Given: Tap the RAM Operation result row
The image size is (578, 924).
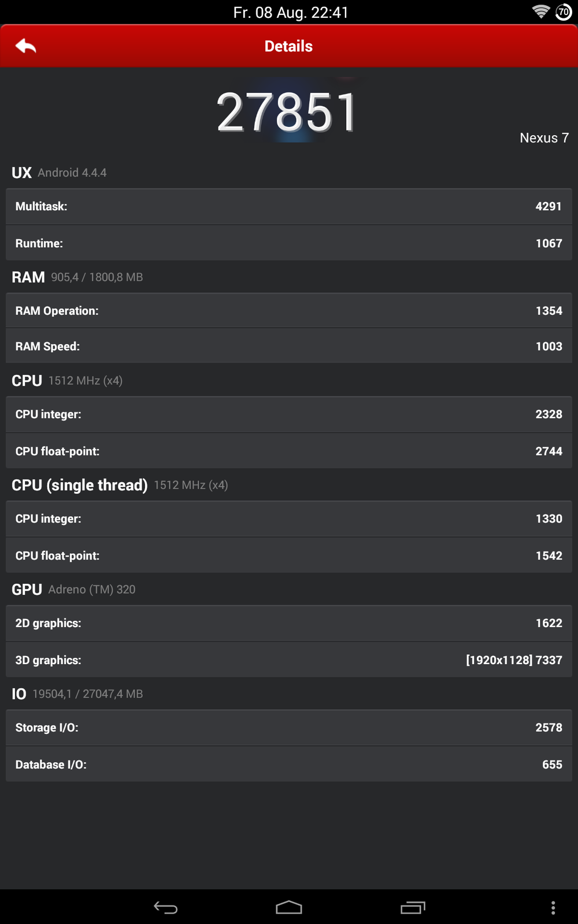Looking at the screenshot, I should (x=289, y=311).
